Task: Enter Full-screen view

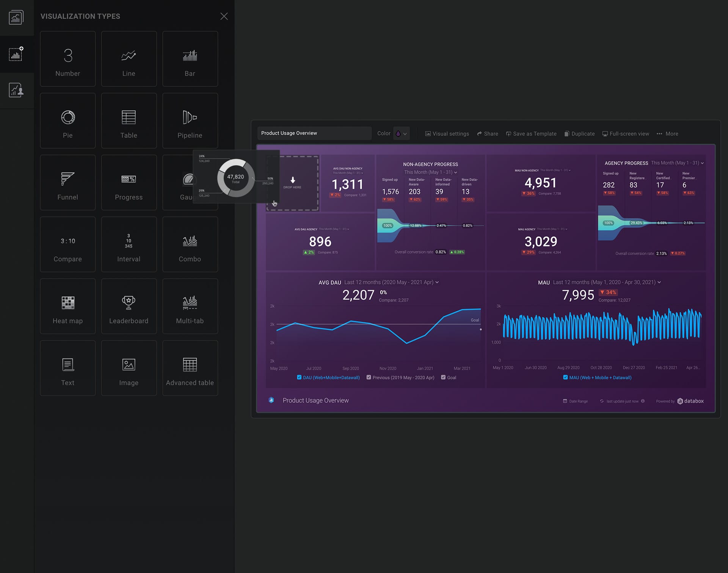Action: pyautogui.click(x=626, y=134)
